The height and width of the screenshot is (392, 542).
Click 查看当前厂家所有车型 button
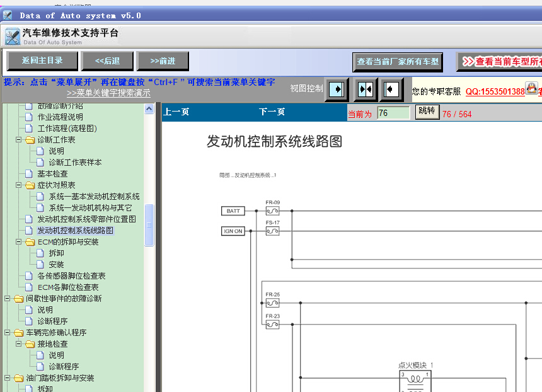[398, 62]
